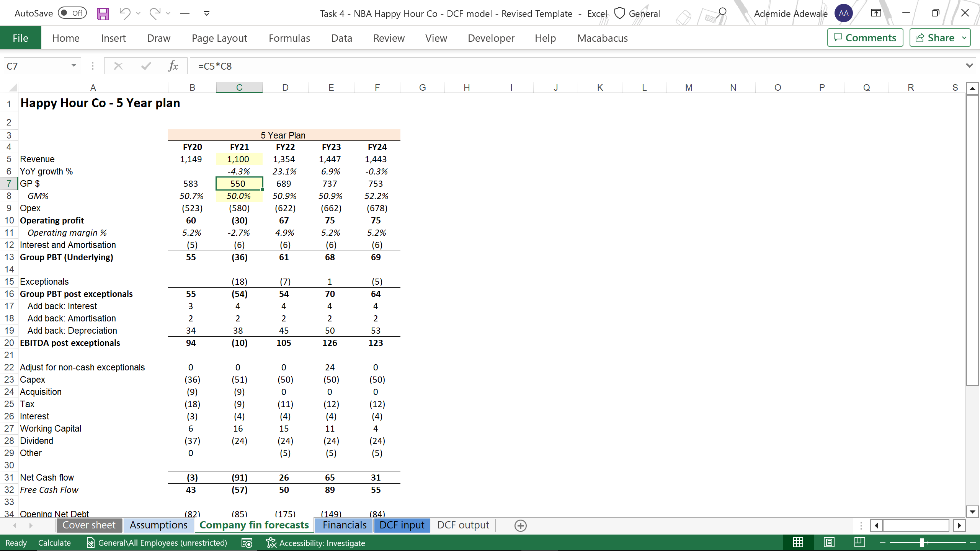
Task: Click the Redo arrow icon
Action: click(x=155, y=14)
